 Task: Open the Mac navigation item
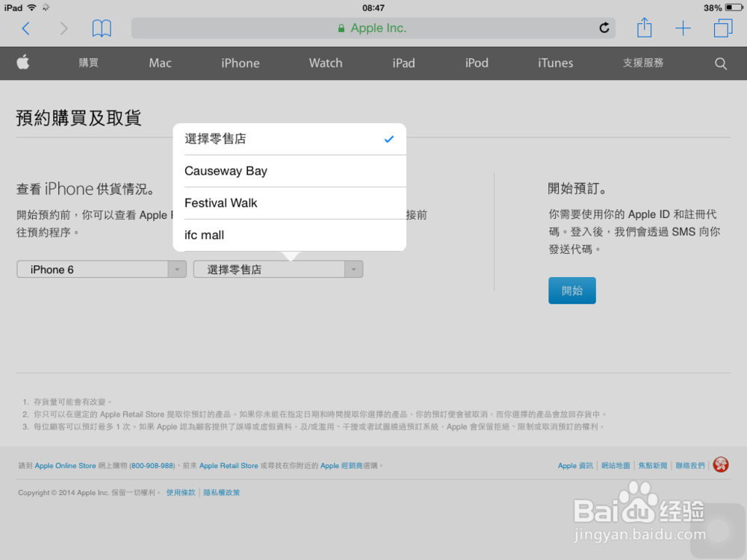click(160, 63)
